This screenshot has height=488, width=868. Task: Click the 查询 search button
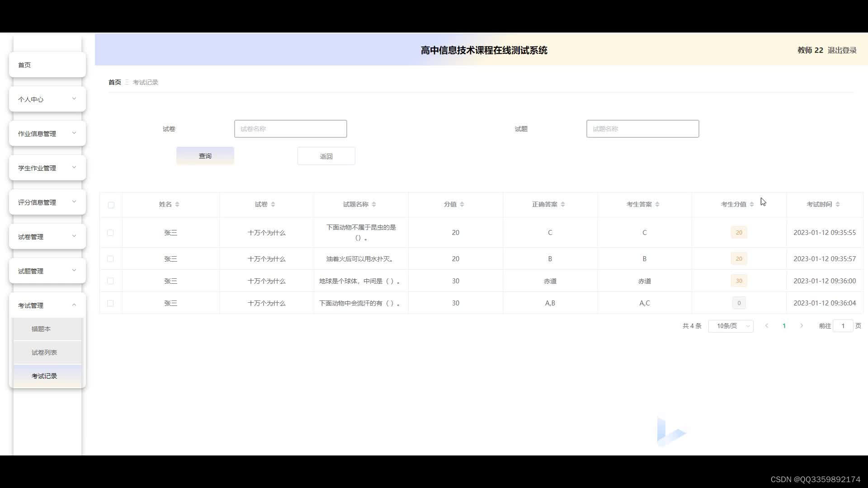[205, 156]
